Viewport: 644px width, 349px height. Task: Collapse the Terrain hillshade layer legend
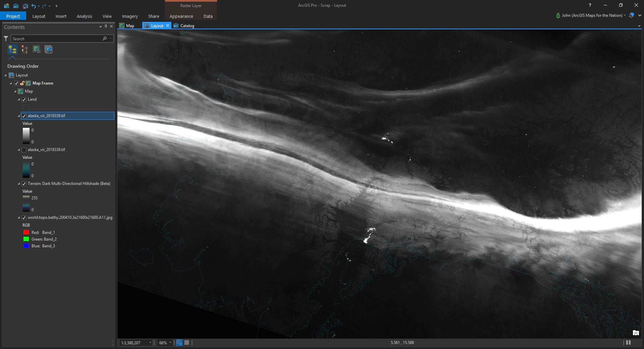tap(19, 184)
